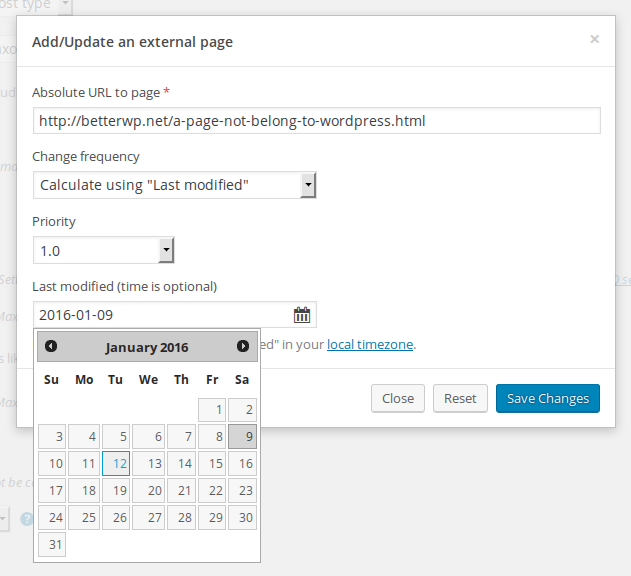Open the calendar picker icon

click(302, 315)
